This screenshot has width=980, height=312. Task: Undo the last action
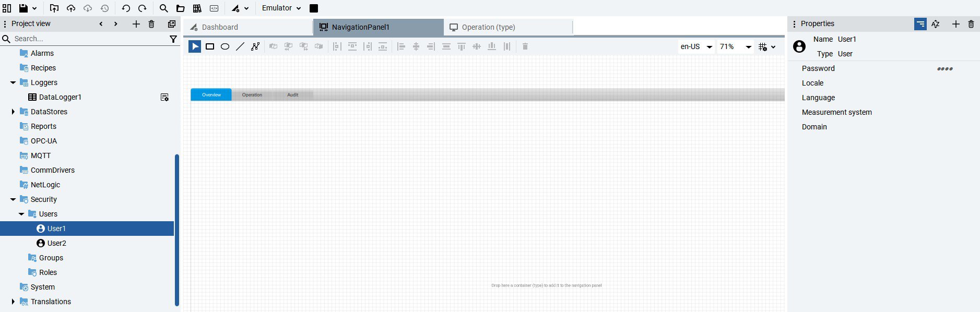126,8
